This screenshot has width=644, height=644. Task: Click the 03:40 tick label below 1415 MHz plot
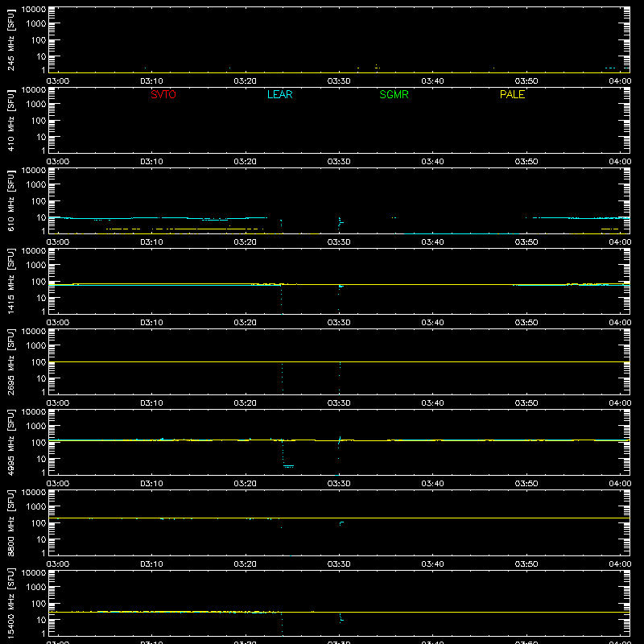point(432,323)
